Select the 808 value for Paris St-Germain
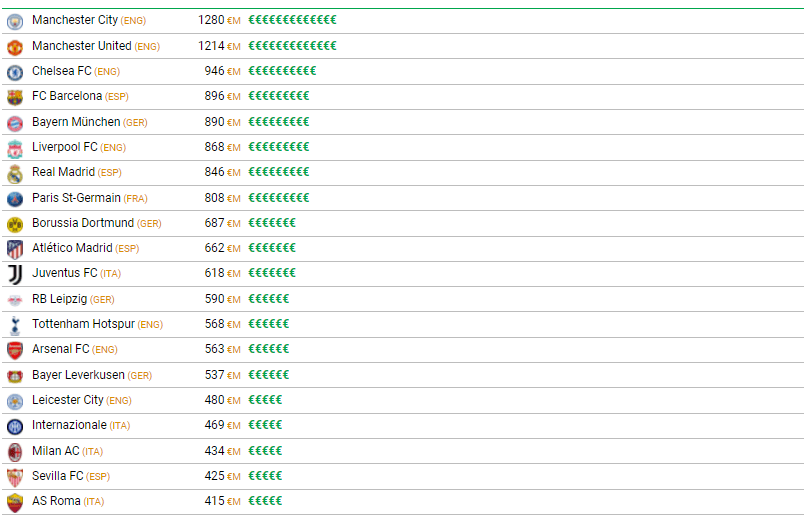 click(x=214, y=197)
